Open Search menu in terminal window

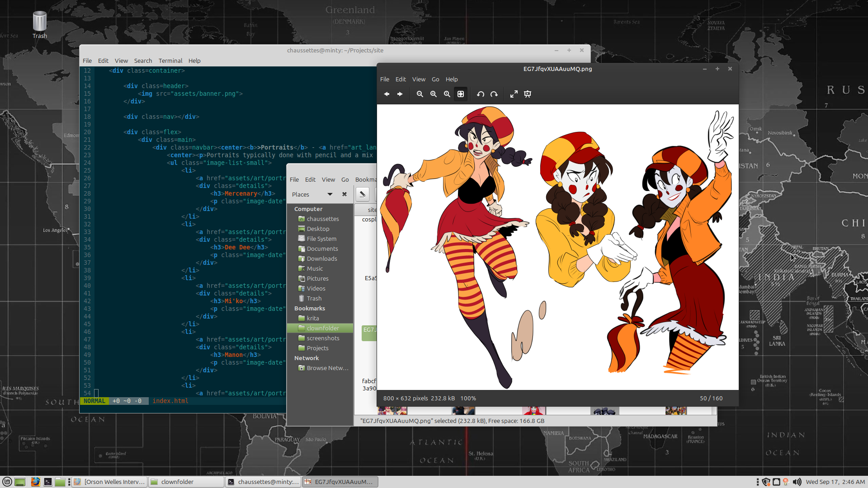pyautogui.click(x=143, y=61)
